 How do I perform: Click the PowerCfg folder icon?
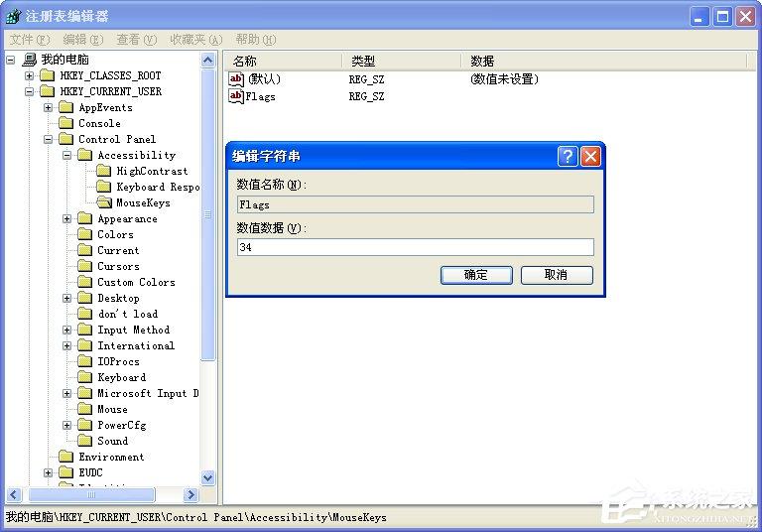click(x=85, y=425)
